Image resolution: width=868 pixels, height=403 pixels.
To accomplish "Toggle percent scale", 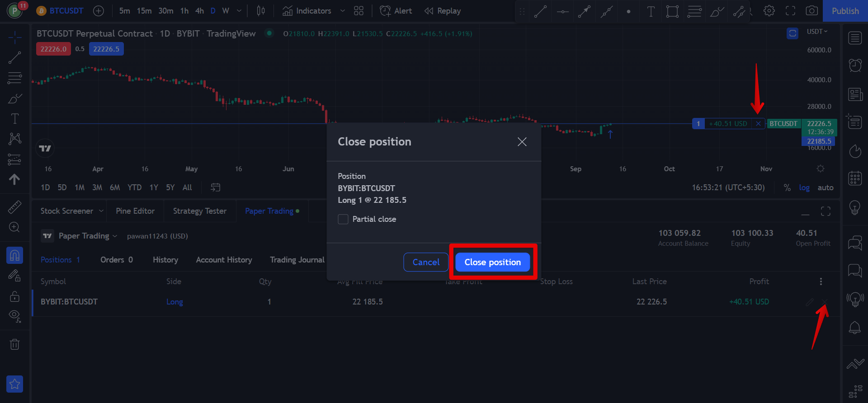I will 787,187.
